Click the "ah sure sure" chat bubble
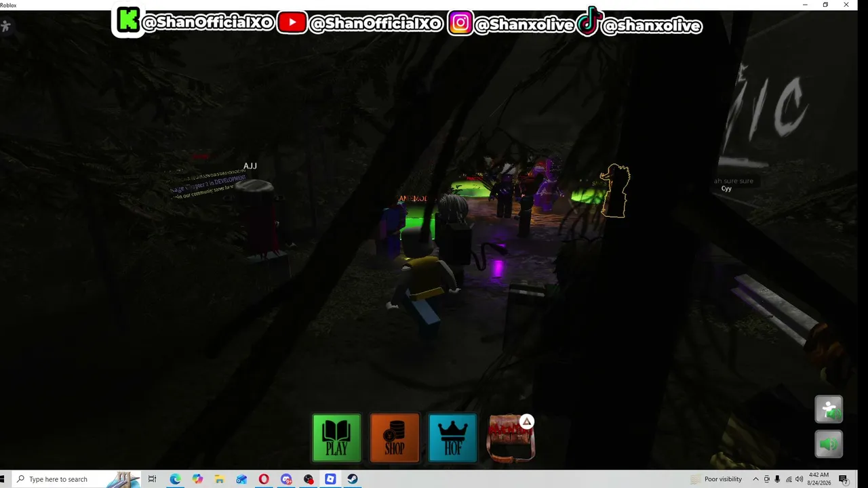The height and width of the screenshot is (488, 868). tap(734, 181)
